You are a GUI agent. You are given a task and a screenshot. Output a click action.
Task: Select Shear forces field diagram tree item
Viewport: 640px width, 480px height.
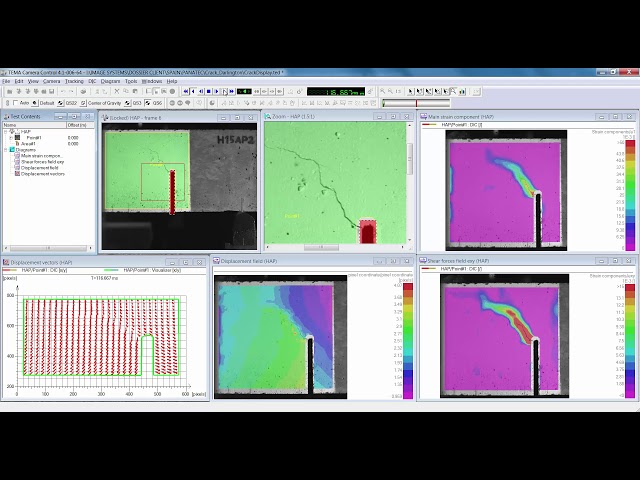coord(42,162)
